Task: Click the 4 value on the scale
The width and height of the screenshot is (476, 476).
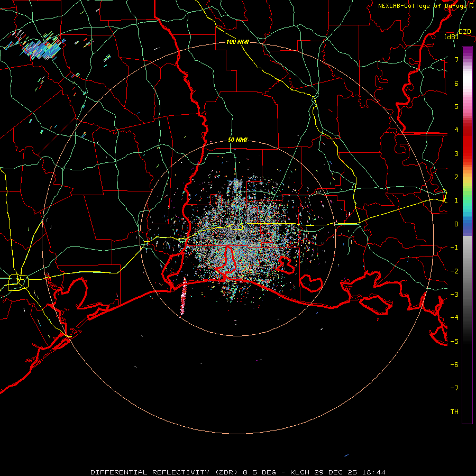Action: (456, 130)
